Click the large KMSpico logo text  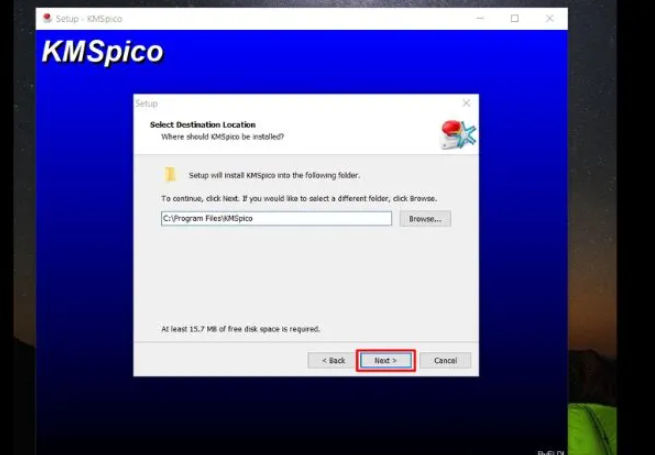[102, 53]
